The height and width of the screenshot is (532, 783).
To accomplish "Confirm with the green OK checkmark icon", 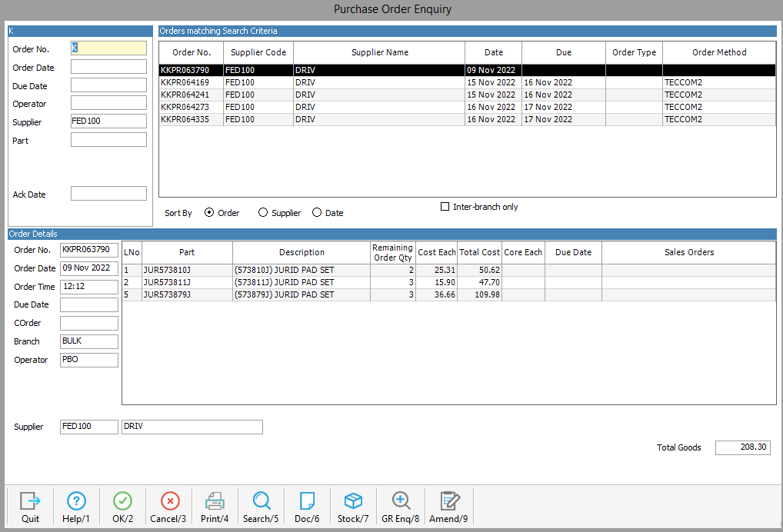I will [122, 501].
